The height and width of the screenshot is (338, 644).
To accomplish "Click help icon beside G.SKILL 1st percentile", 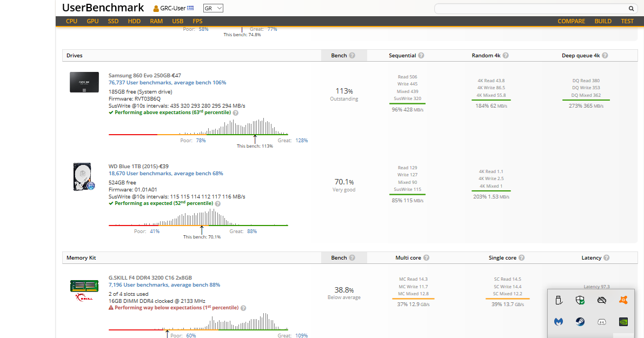I will tap(243, 308).
